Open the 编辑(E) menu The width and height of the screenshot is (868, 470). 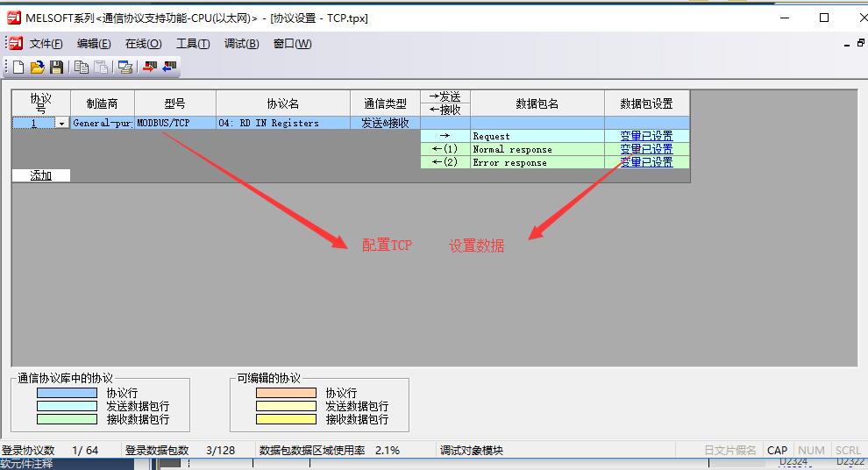click(94, 44)
